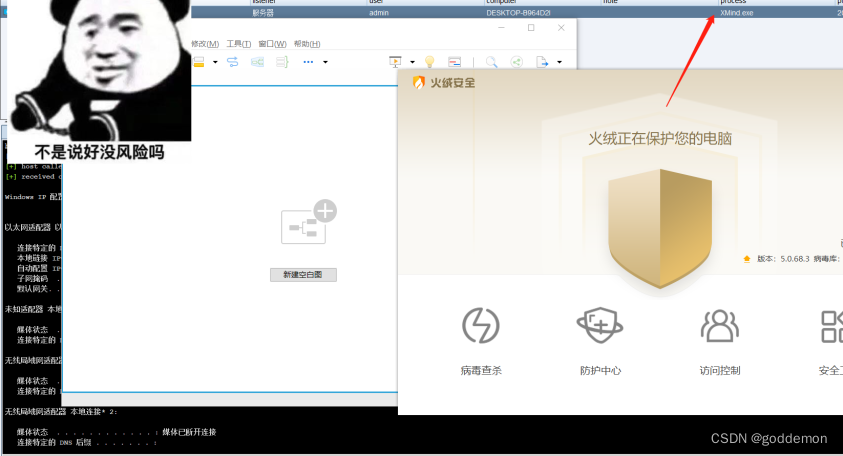843x456 pixels.
Task: Select the DESKTOP-B964D2I computer cell
Action: tap(518, 12)
